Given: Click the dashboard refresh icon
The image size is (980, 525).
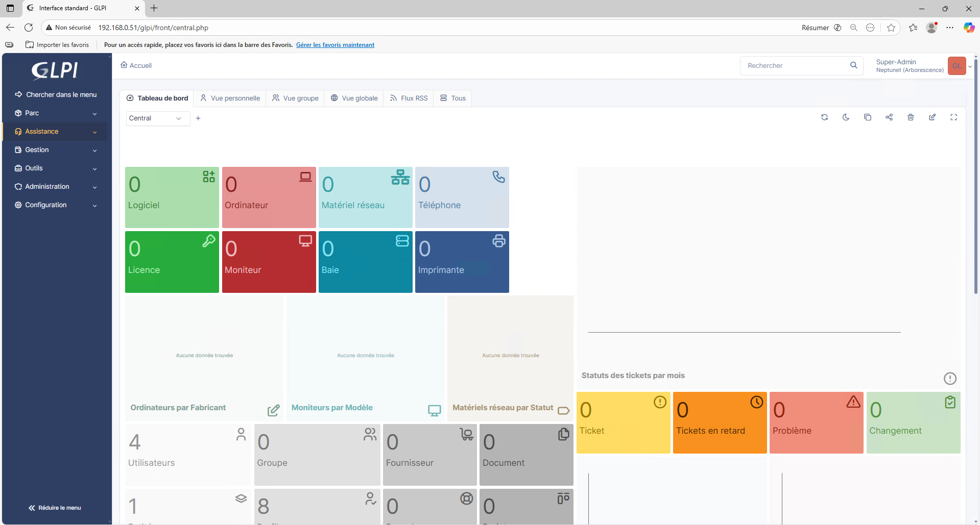Looking at the screenshot, I should click(x=824, y=117).
